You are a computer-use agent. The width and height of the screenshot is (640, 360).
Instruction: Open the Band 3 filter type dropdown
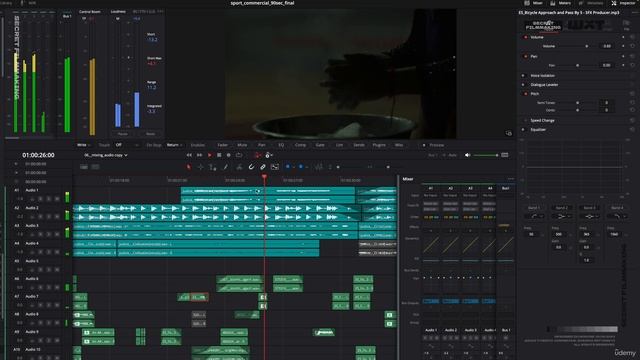click(x=589, y=216)
